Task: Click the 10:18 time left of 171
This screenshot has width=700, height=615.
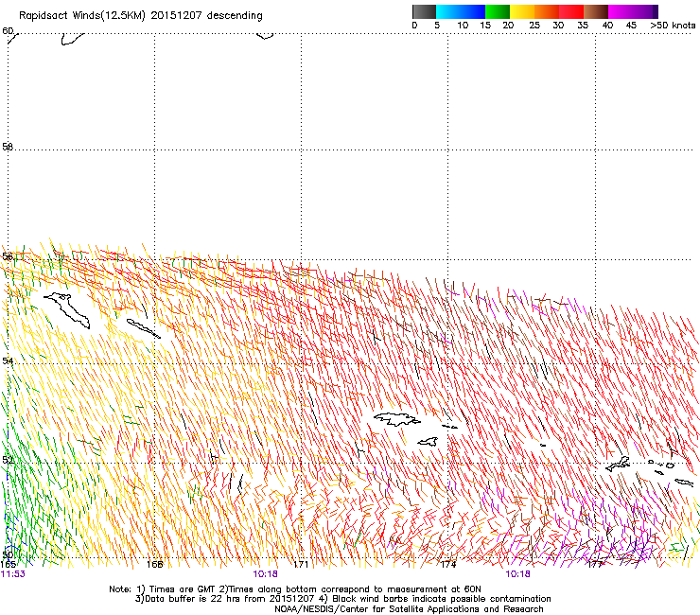Action: click(x=265, y=574)
